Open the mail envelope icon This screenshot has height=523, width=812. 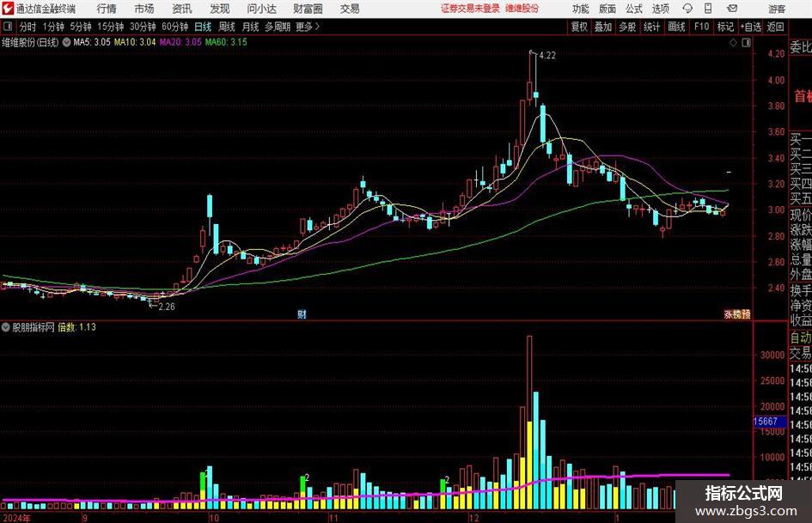pyautogui.click(x=732, y=9)
